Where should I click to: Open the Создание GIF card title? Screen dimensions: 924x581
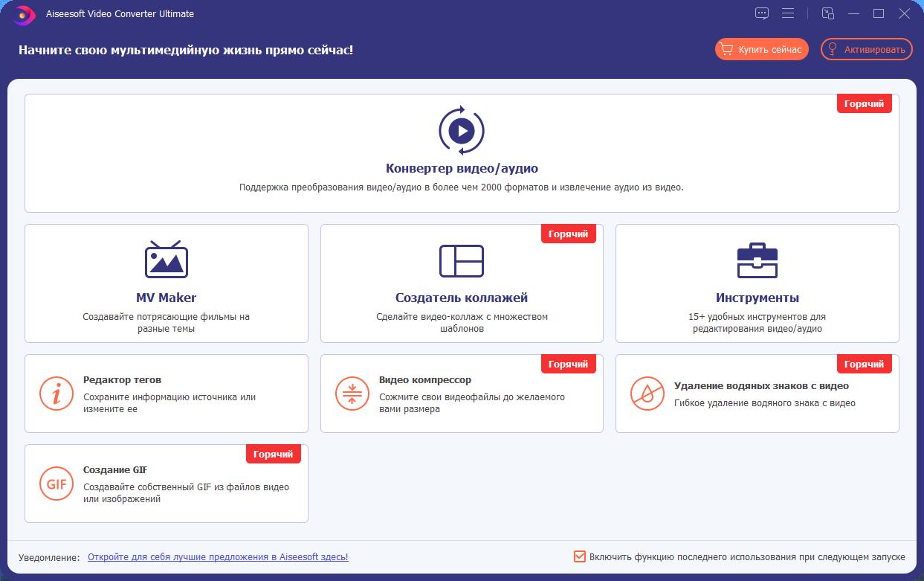pos(115,469)
